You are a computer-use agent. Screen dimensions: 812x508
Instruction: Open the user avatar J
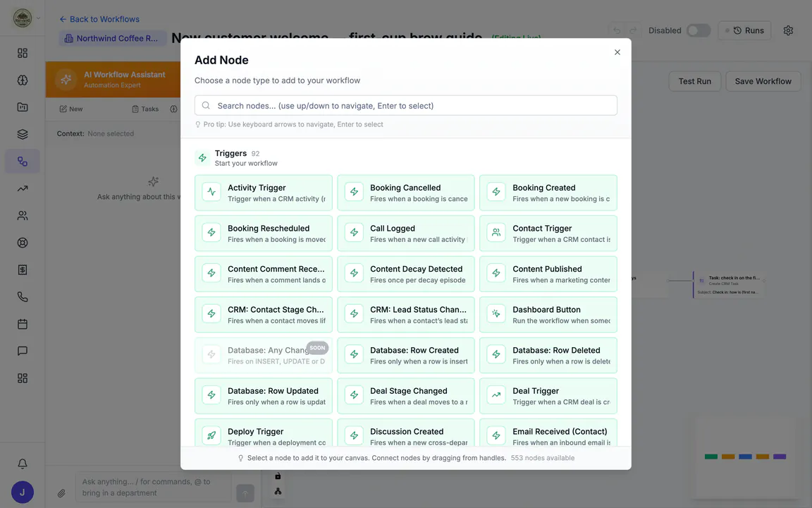coord(23,492)
